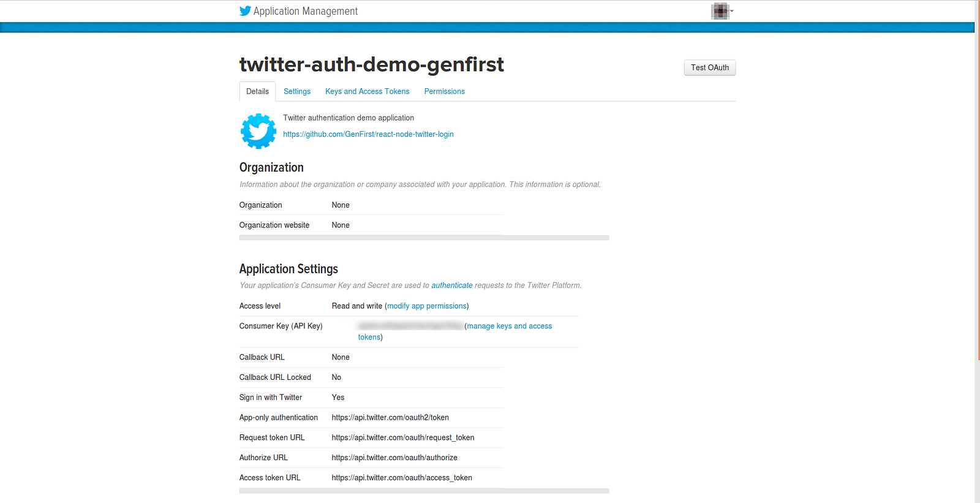Click the Consumer Key (API Key) label
Image resolution: width=980 pixels, height=503 pixels.
pyautogui.click(x=281, y=326)
